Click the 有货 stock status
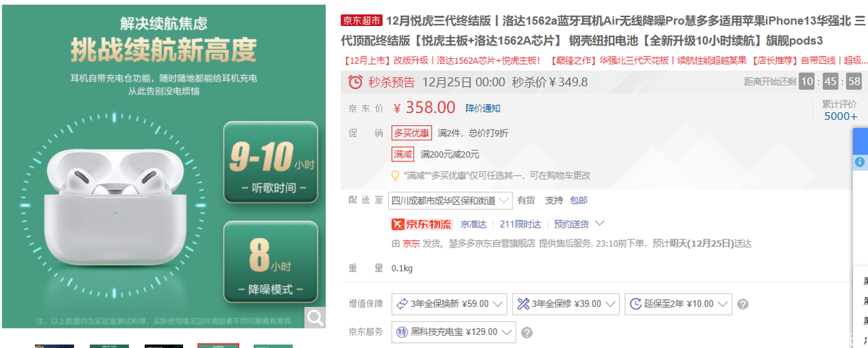Image resolution: width=868 pixels, height=348 pixels. point(526,200)
